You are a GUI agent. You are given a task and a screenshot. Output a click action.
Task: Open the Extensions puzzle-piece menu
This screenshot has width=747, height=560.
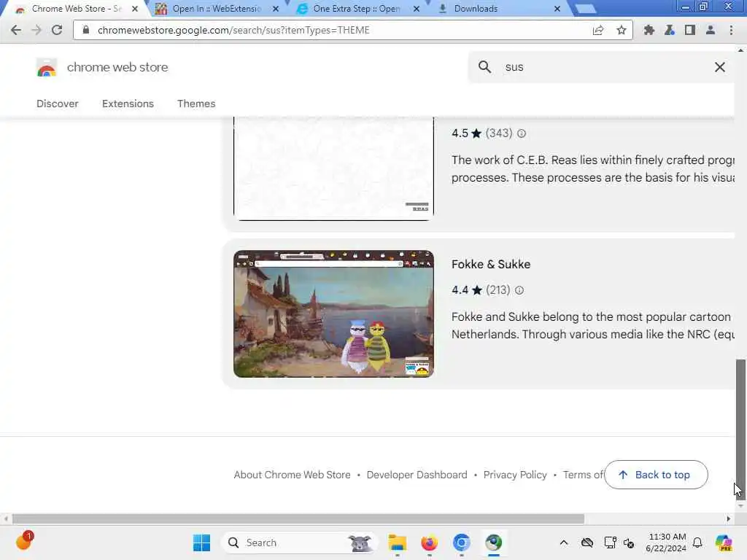point(649,30)
